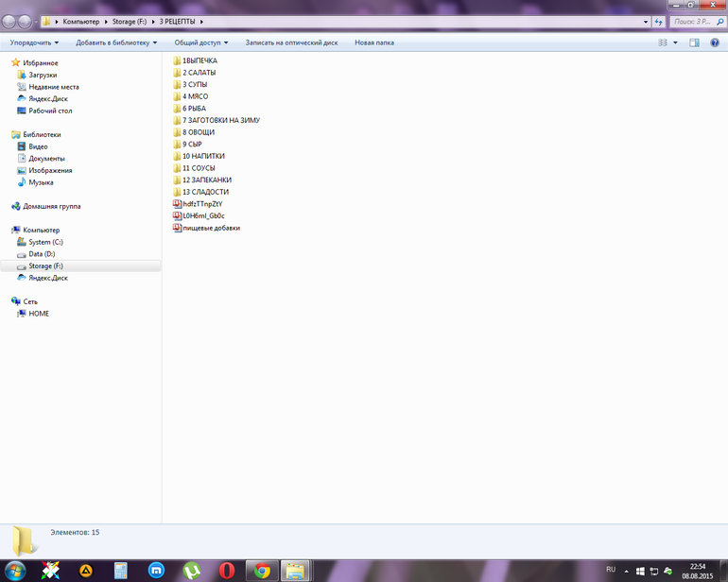Open Яндекс.Диск under Избранное

48,98
